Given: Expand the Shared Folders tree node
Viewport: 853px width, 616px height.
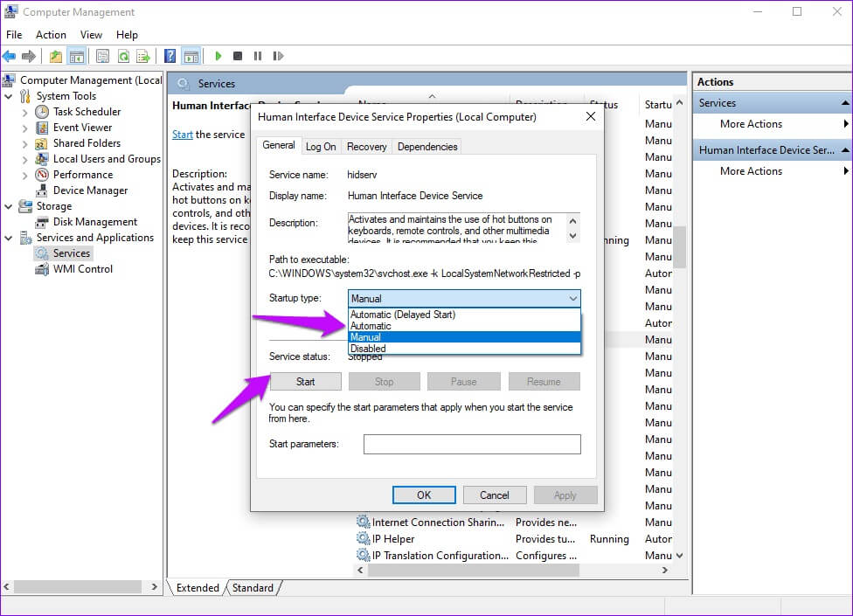Looking at the screenshot, I should tap(25, 144).
